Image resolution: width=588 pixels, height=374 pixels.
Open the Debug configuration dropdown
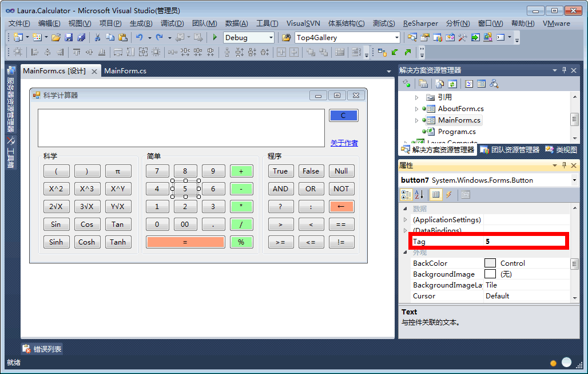(x=271, y=38)
